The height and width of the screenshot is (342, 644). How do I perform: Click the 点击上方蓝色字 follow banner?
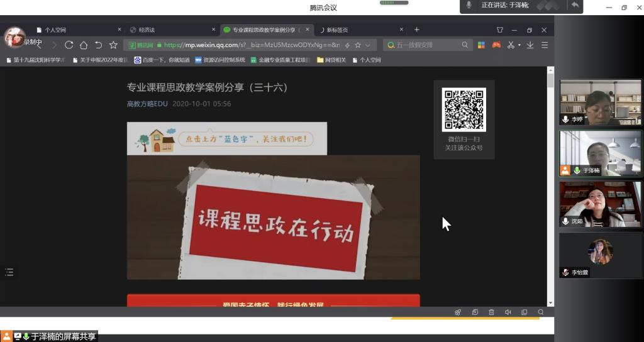tap(226, 139)
